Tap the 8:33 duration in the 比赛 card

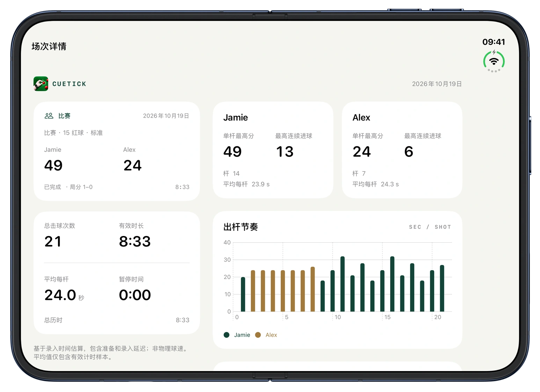[x=182, y=187]
